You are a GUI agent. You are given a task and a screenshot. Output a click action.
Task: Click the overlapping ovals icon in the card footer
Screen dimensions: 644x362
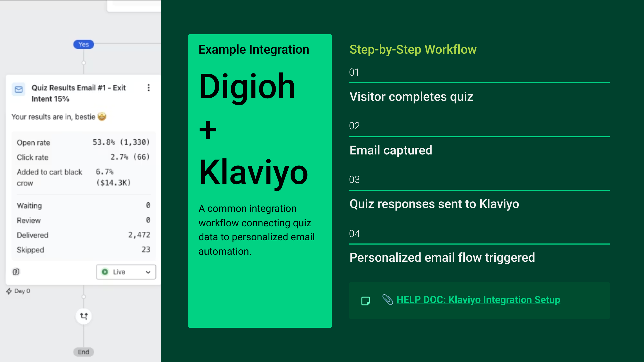pos(16,272)
